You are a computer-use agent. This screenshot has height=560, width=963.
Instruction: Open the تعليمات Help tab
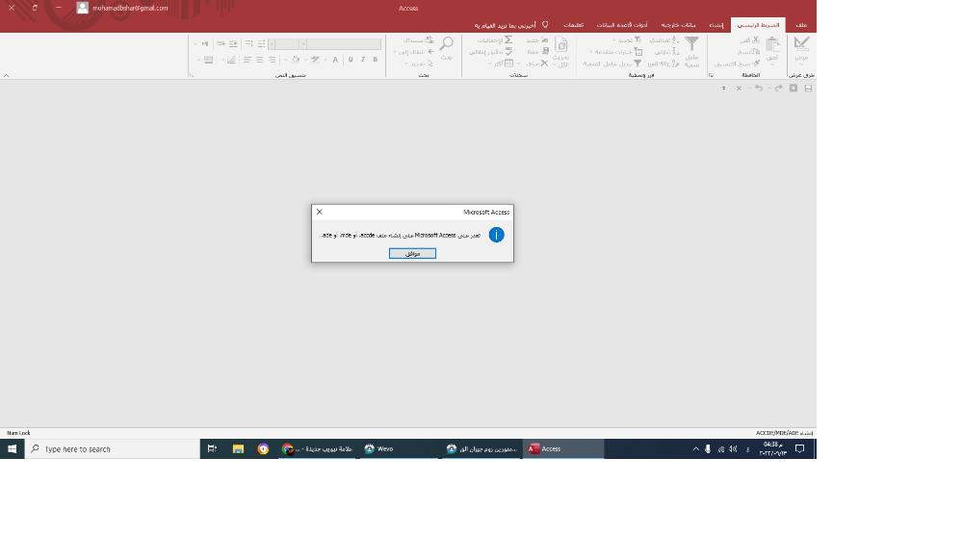[x=573, y=25]
